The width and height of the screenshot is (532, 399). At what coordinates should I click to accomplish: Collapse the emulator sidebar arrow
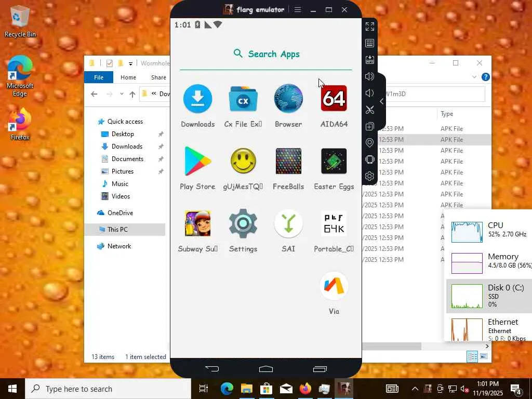(x=382, y=101)
